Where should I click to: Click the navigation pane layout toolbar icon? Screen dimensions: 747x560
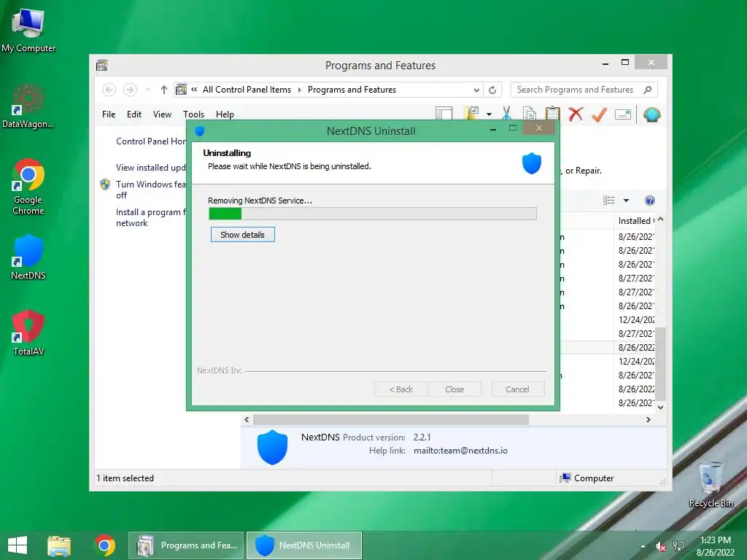pos(444,113)
